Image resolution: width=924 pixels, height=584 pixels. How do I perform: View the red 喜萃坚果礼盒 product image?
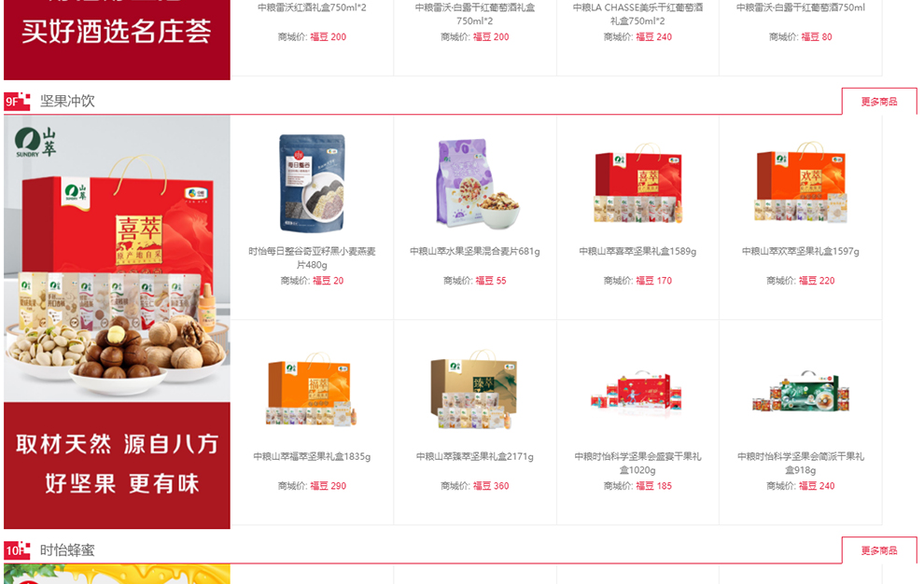(x=637, y=183)
